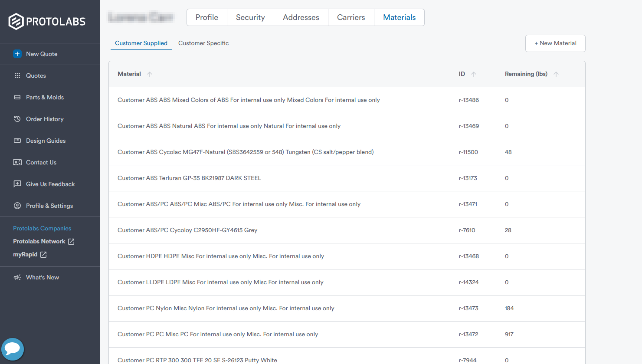Click the Quotes grid icon
Image resolution: width=642 pixels, height=364 pixels.
pos(17,75)
